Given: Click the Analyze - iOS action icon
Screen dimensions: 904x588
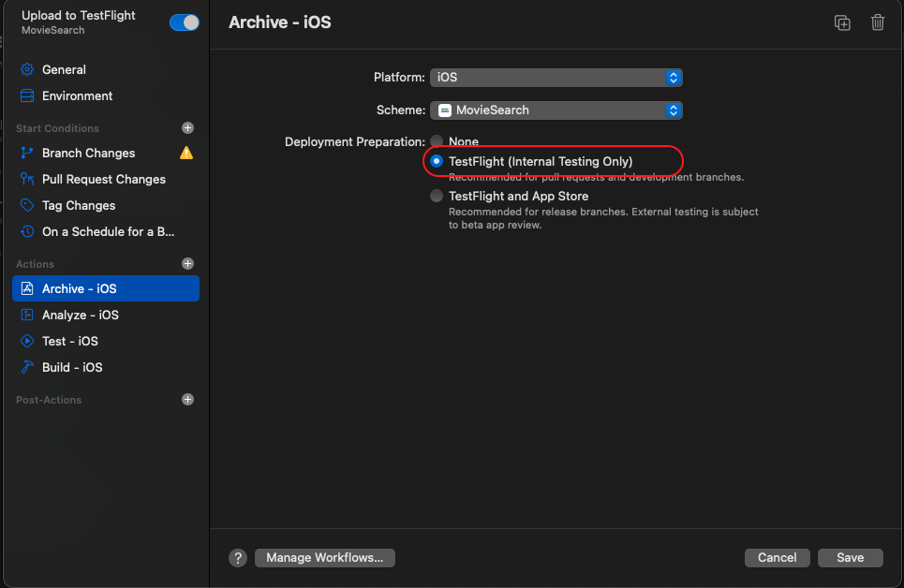Looking at the screenshot, I should coord(27,315).
